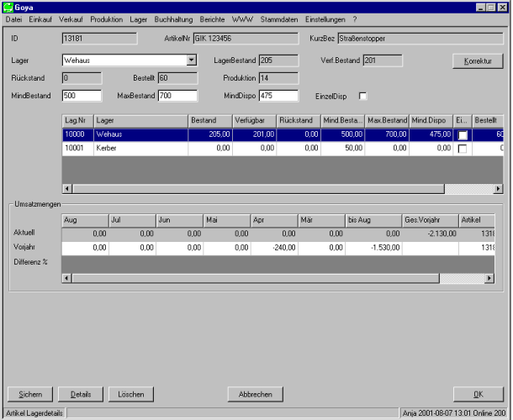This screenshot has width=513, height=420.
Task: Click the Mind.Dispo column header
Action: coord(431,121)
